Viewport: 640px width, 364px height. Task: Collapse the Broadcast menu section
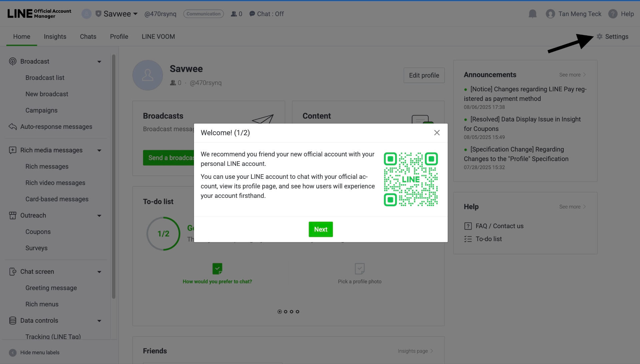point(99,62)
